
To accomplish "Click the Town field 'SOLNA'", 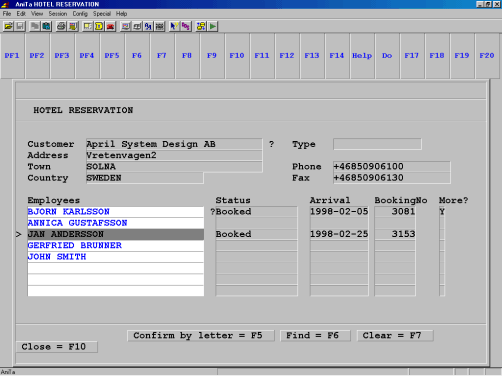I will tap(174, 167).
